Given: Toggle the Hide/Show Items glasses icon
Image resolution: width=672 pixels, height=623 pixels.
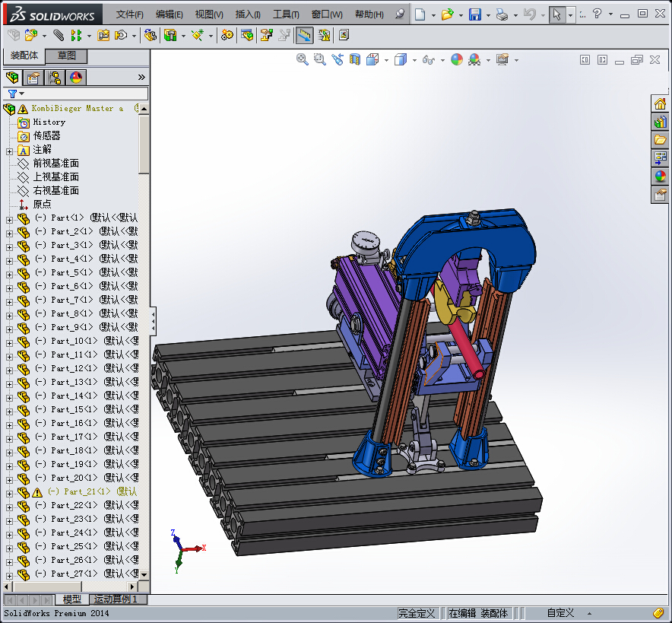Looking at the screenshot, I should 429,60.
